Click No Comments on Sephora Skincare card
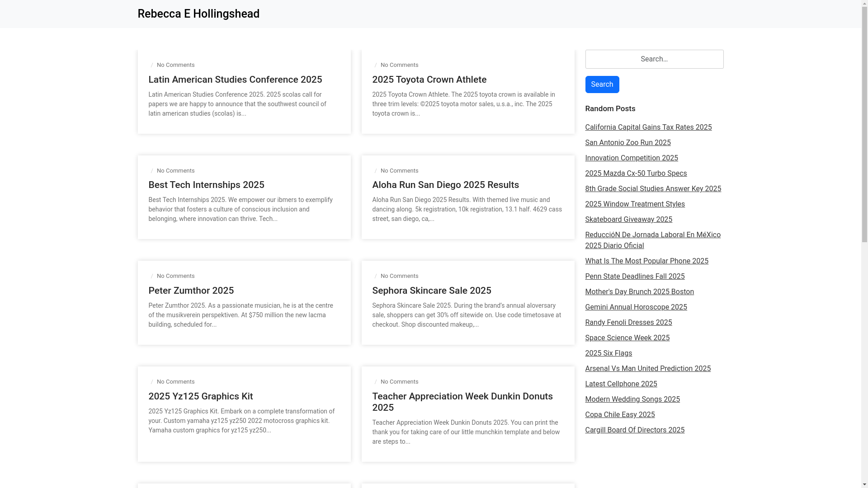Image resolution: width=868 pixels, height=488 pixels. (x=400, y=276)
